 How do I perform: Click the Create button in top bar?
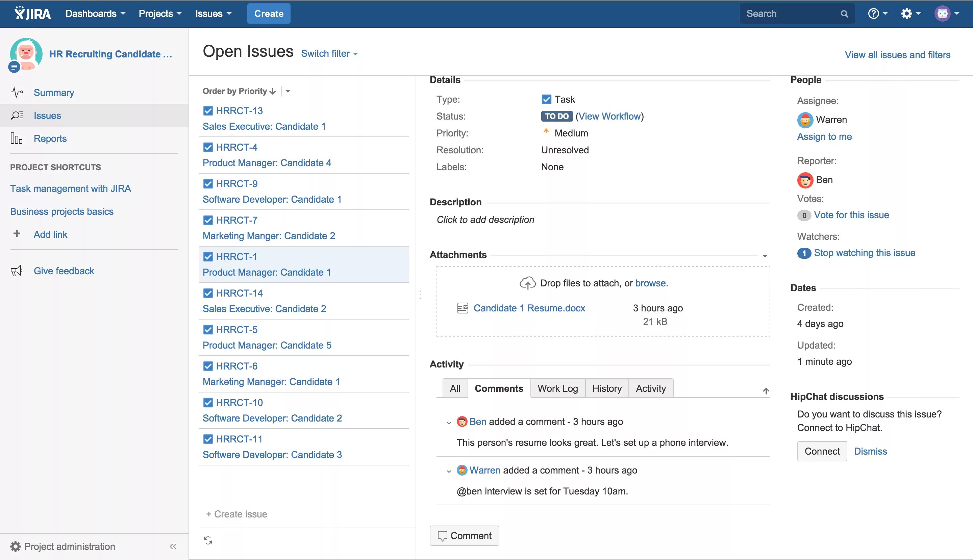click(x=269, y=13)
